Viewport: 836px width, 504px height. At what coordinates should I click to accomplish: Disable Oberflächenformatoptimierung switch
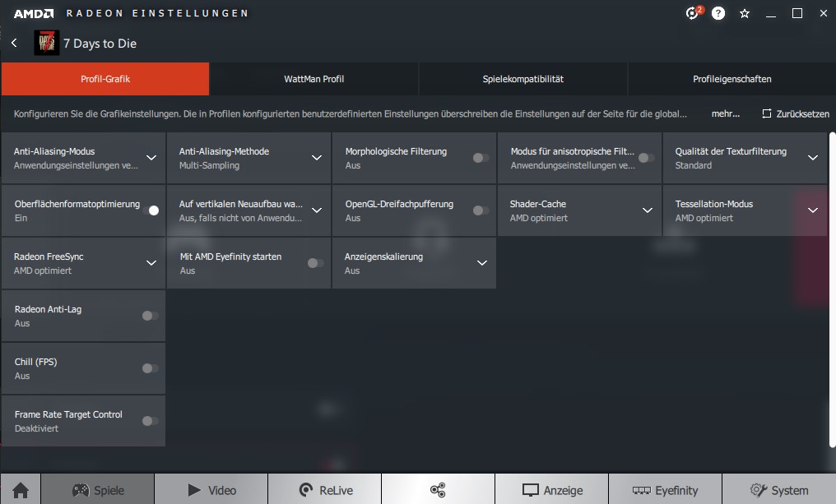pos(151,210)
